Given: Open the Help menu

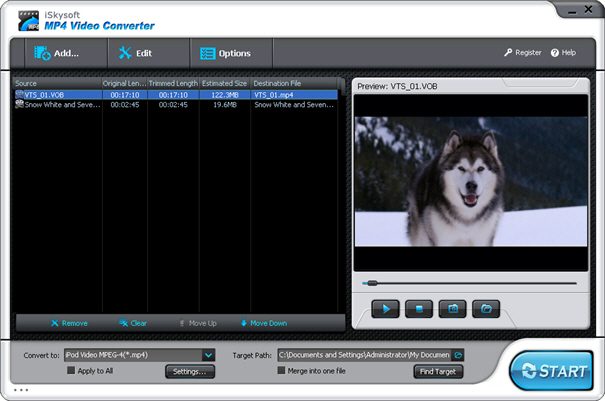Looking at the screenshot, I should pyautogui.click(x=563, y=52).
